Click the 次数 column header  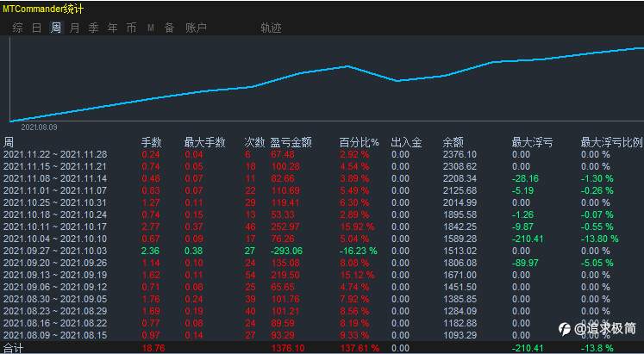pos(254,142)
